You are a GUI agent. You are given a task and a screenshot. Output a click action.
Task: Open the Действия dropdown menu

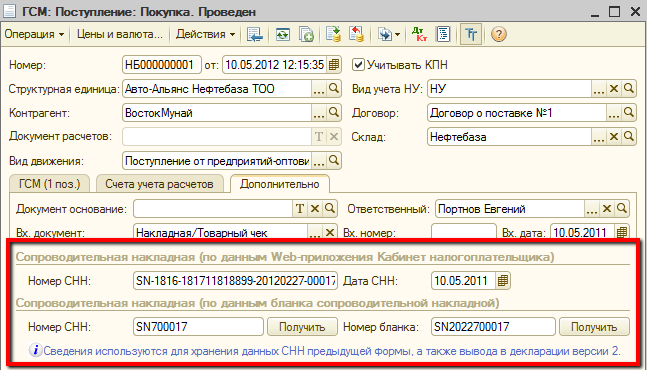[205, 34]
